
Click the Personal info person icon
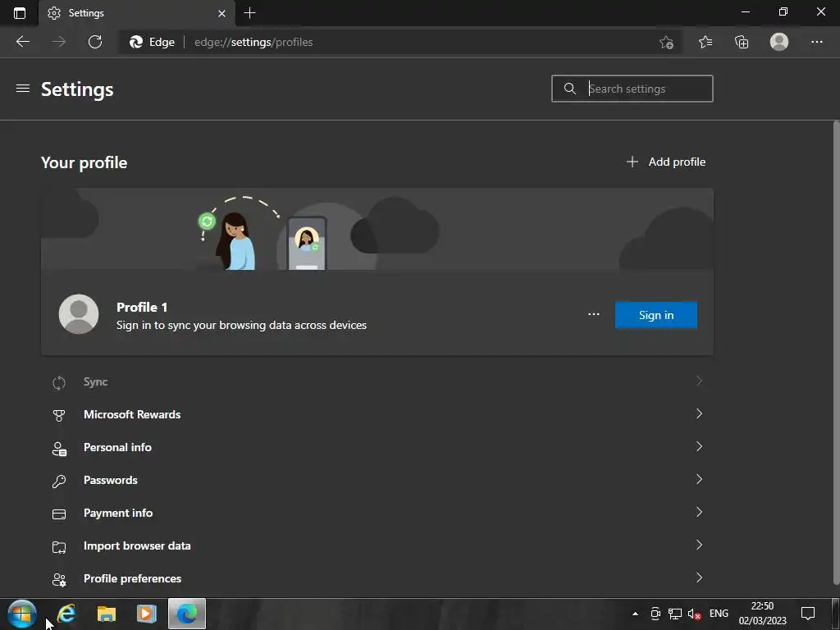(59, 449)
